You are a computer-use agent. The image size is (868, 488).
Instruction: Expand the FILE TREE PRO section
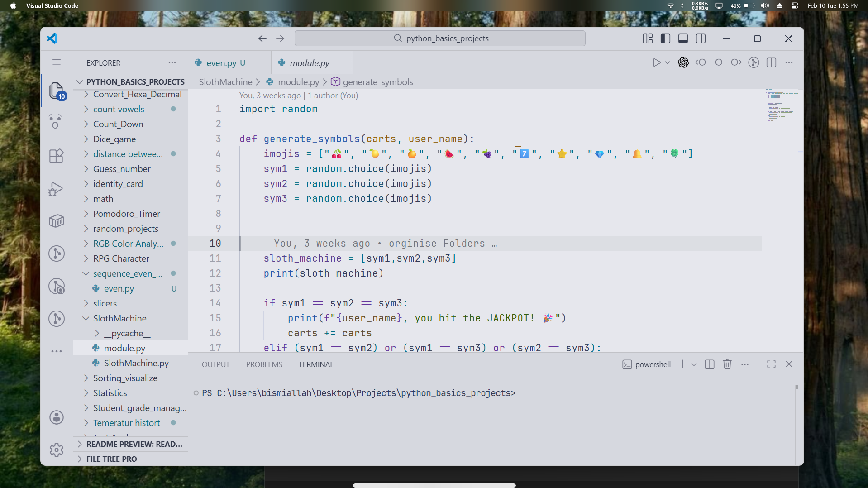click(x=130, y=459)
